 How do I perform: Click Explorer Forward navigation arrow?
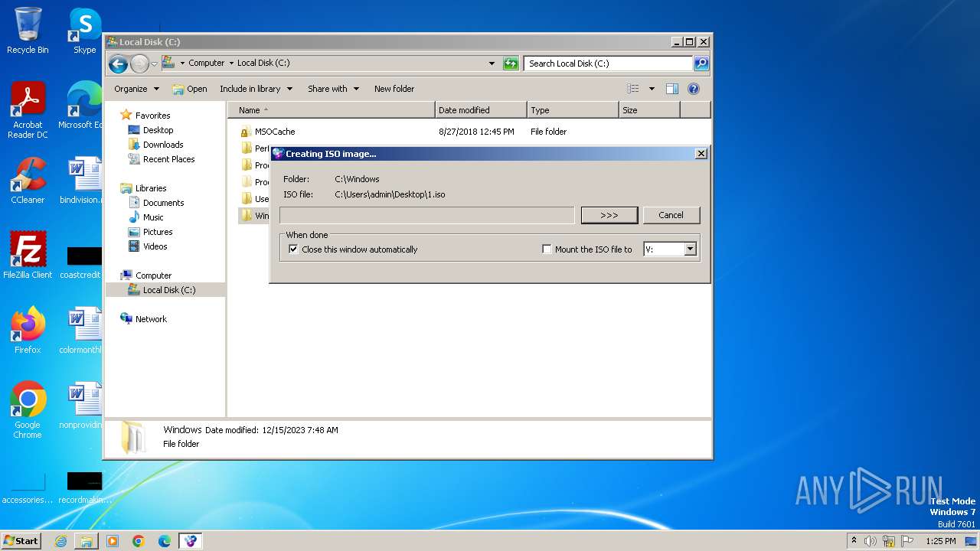coord(139,64)
